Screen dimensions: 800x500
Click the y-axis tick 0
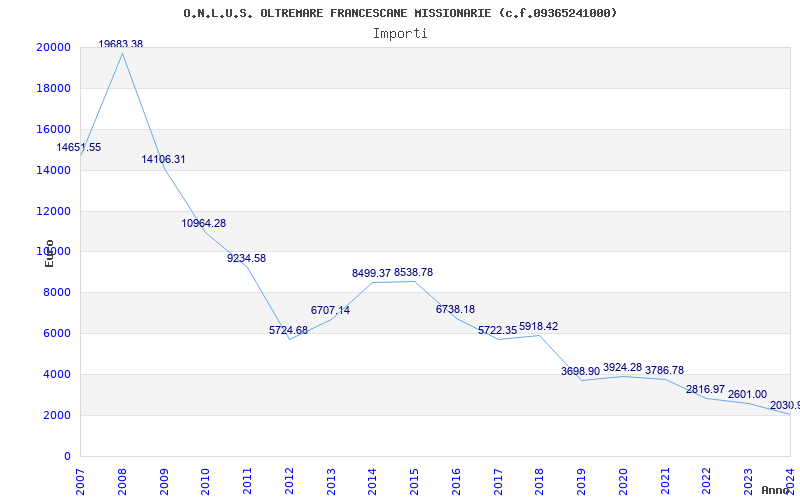point(67,456)
